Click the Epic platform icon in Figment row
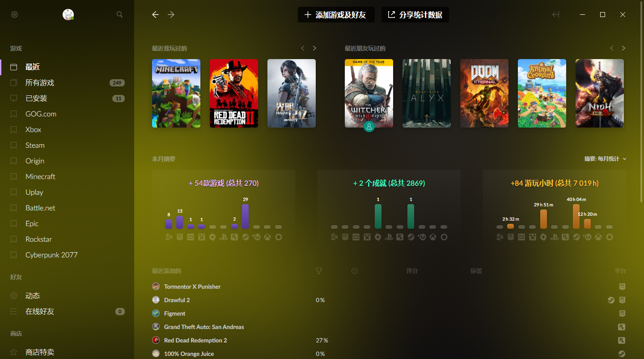Image resolution: width=644 pixels, height=359 pixels. pyautogui.click(x=622, y=313)
